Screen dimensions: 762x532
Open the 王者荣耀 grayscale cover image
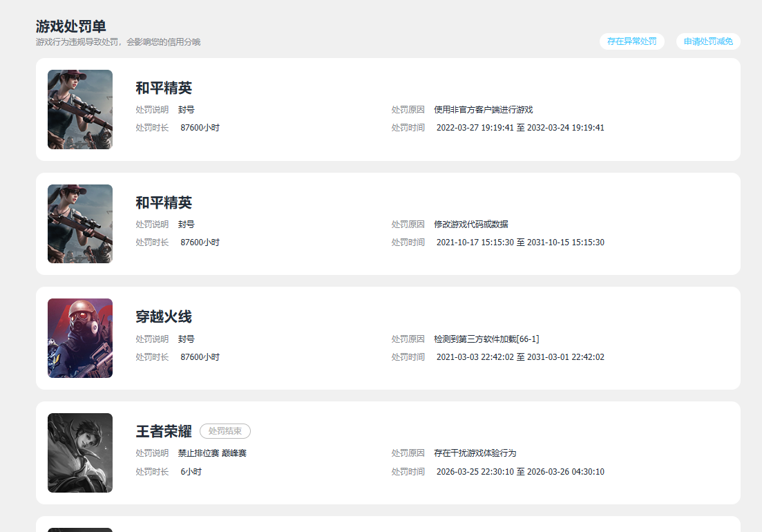pos(80,453)
